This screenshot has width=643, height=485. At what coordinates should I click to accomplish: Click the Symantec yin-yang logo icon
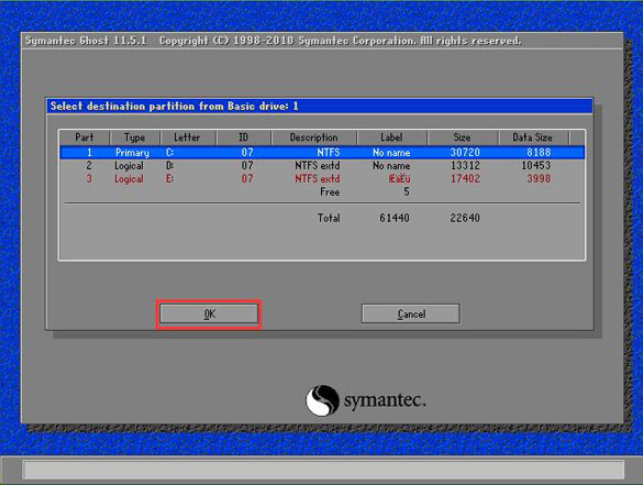[322, 400]
